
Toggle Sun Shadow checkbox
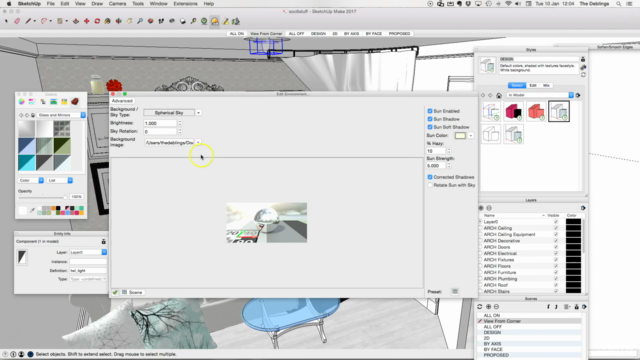pyautogui.click(x=430, y=119)
